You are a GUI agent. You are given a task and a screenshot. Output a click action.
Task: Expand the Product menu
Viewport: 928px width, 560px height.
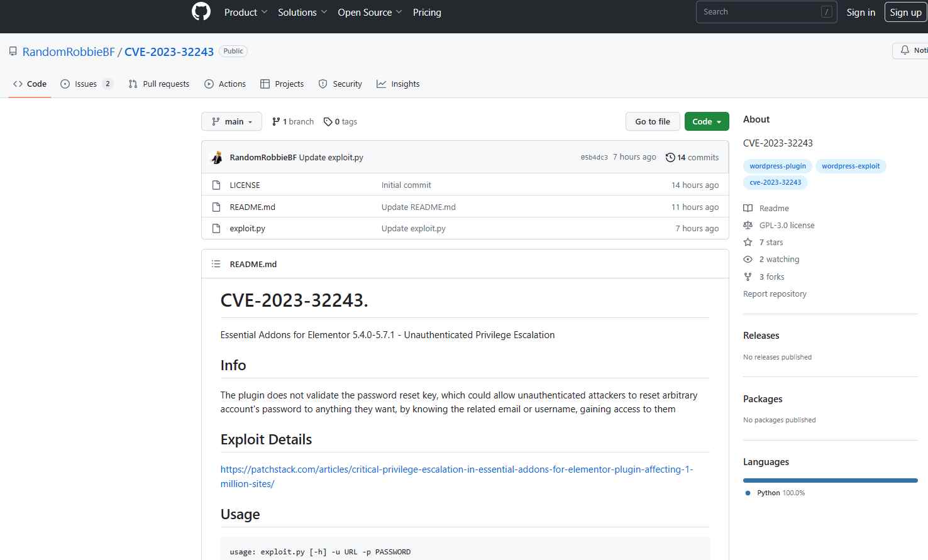pos(246,12)
